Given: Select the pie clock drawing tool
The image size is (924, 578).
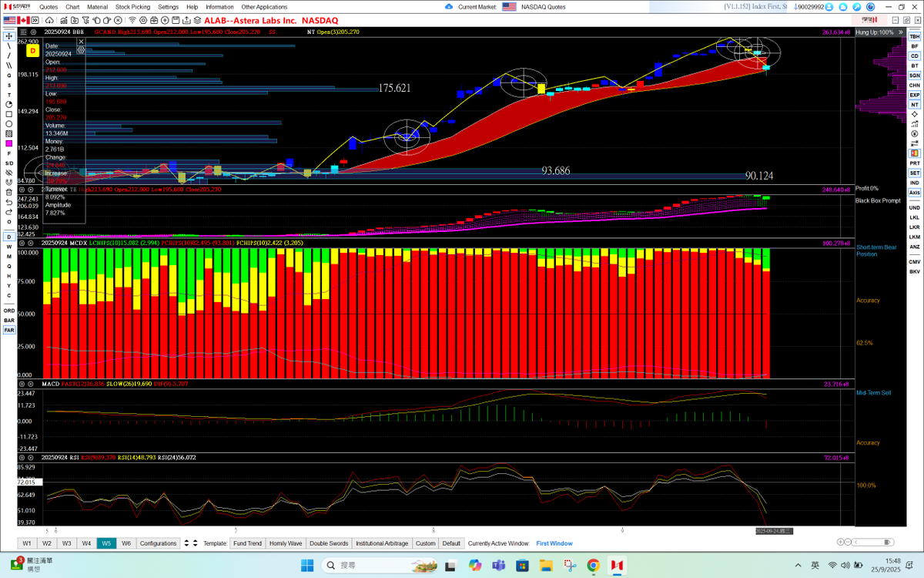Looking at the screenshot, I should [x=9, y=105].
